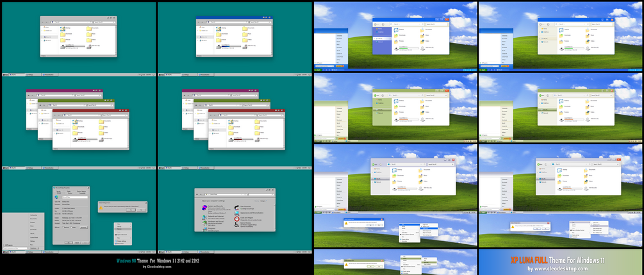644x275 pixels.
Task: Choose Display settings in gray context menu
Action: coord(123,241)
